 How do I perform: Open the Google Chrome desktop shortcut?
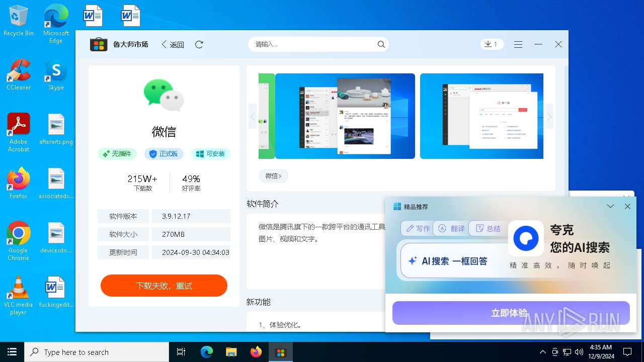pyautogui.click(x=19, y=241)
